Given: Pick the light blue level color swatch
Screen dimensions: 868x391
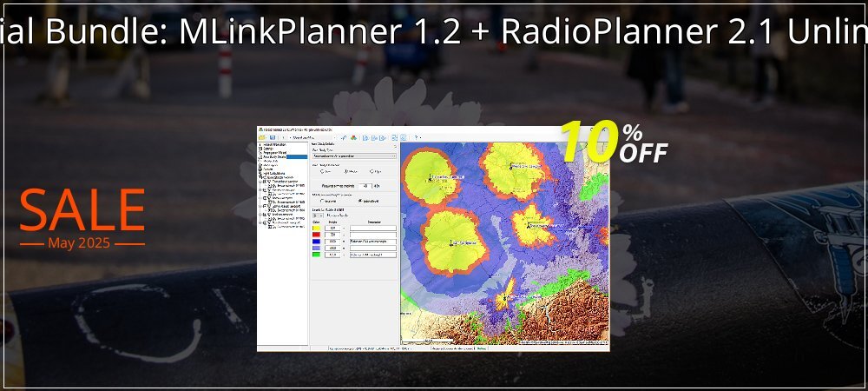Looking at the screenshot, I should coord(316,249).
